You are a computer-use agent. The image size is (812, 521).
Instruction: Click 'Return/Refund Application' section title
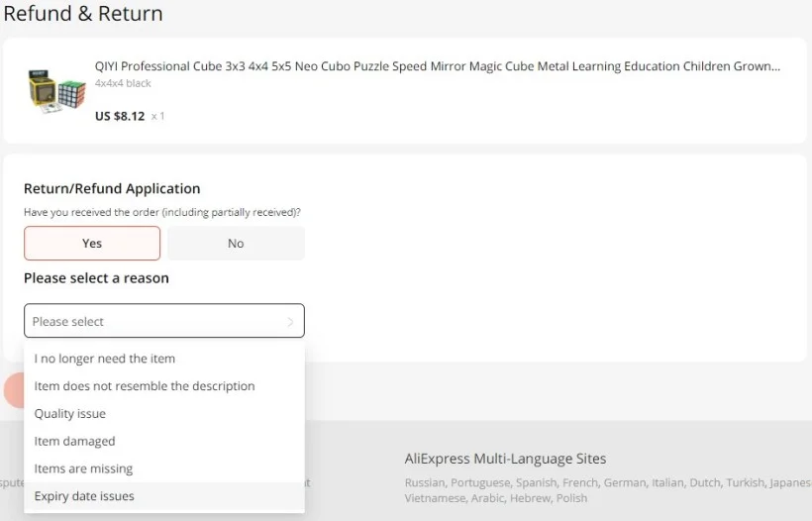click(x=112, y=188)
